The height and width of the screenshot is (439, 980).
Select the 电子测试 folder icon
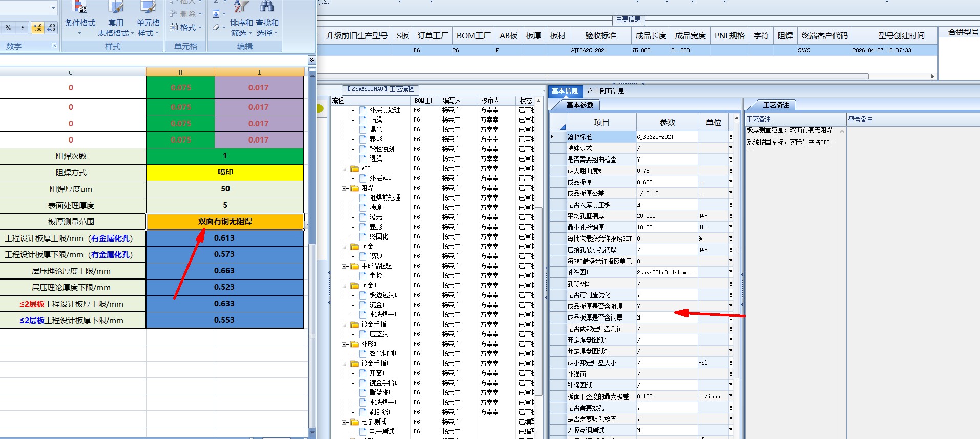355,422
